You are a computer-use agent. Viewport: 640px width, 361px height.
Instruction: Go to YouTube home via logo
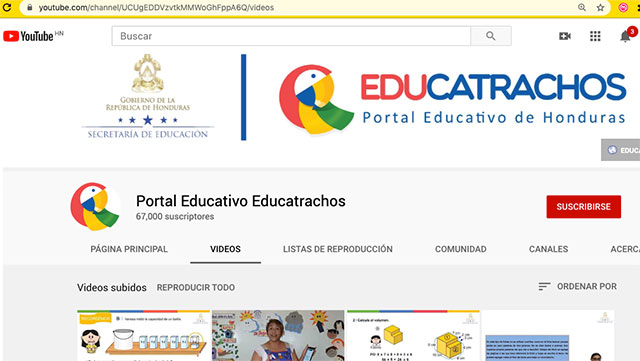tap(29, 36)
